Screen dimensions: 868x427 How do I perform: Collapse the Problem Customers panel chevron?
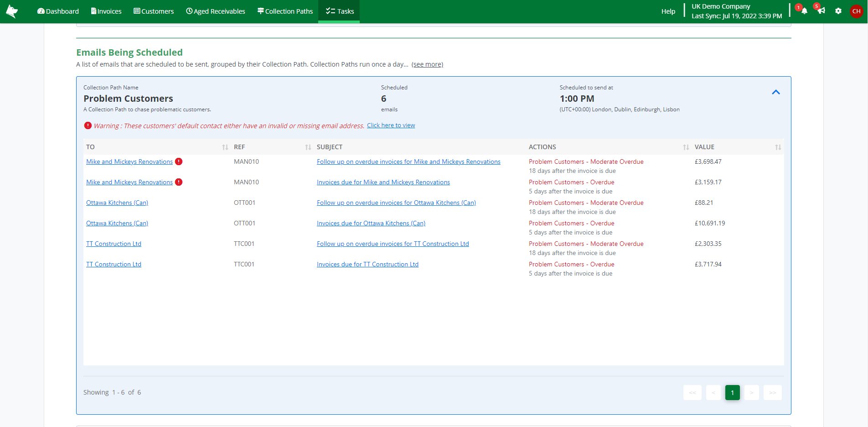[776, 92]
